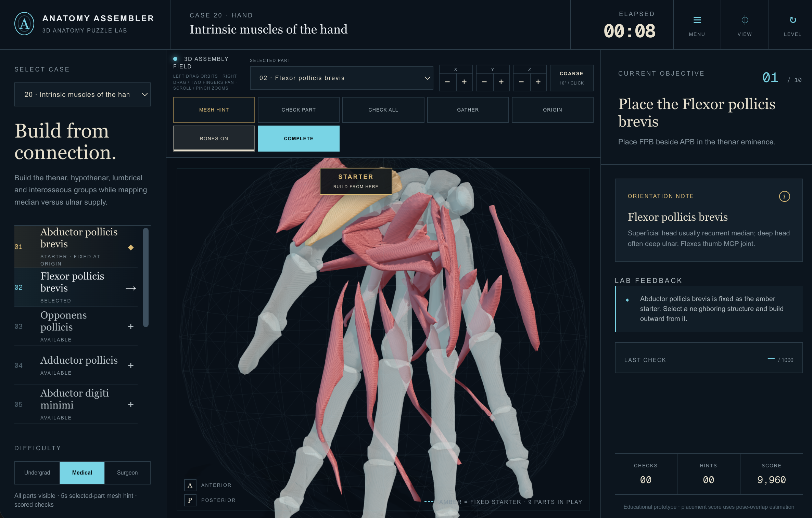The width and height of the screenshot is (812, 518).
Task: Click the Level reset icon
Action: tap(792, 20)
